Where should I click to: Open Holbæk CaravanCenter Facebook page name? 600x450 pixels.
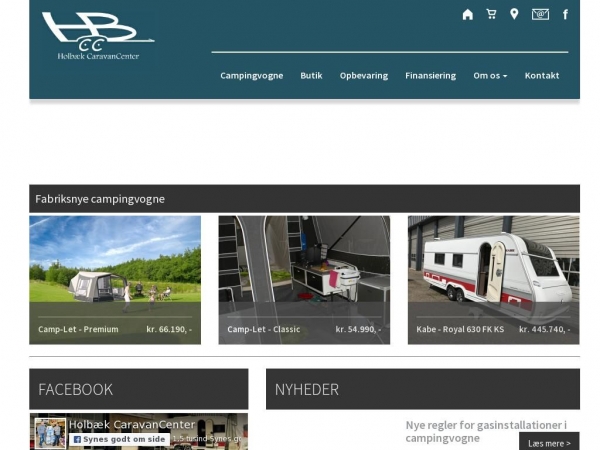click(132, 424)
